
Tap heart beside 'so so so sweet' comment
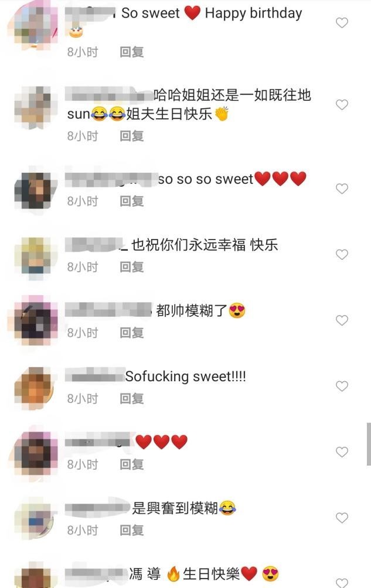[342, 189]
